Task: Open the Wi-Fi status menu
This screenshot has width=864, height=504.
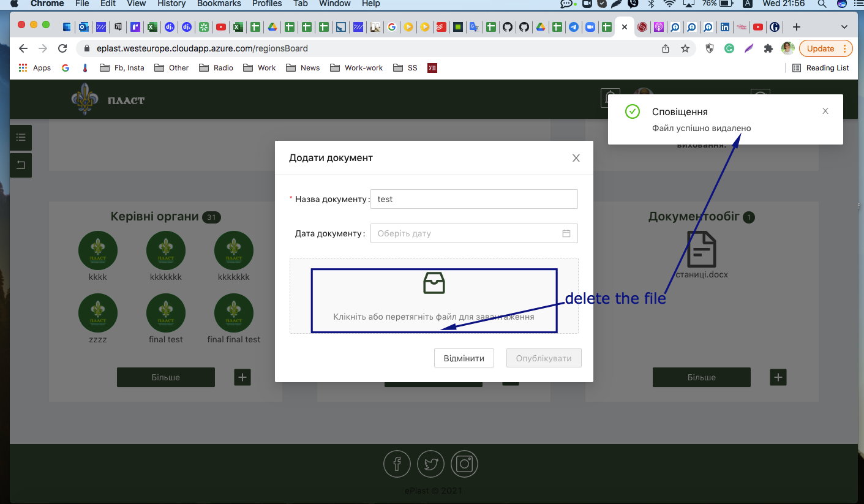Action: pos(670,4)
